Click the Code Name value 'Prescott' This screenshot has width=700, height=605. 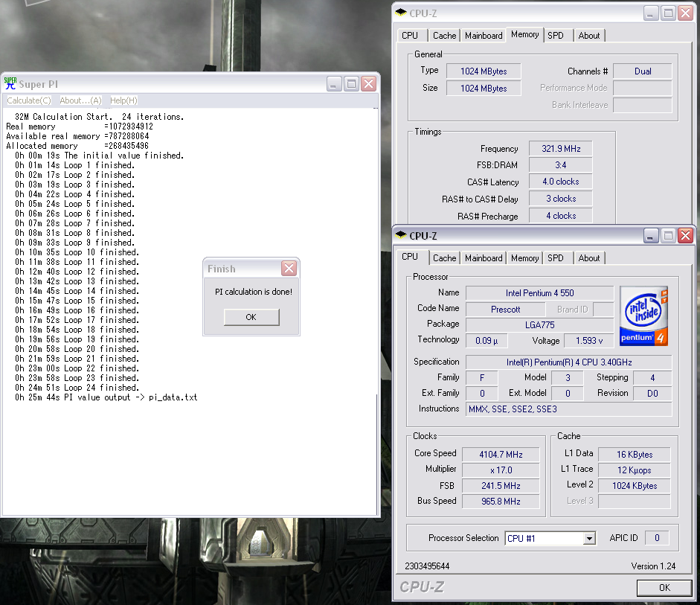pyautogui.click(x=505, y=309)
